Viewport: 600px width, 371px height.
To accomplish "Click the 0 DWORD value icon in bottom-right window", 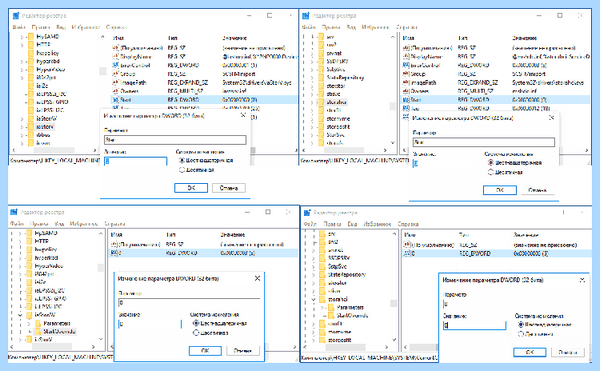I will click(407, 253).
